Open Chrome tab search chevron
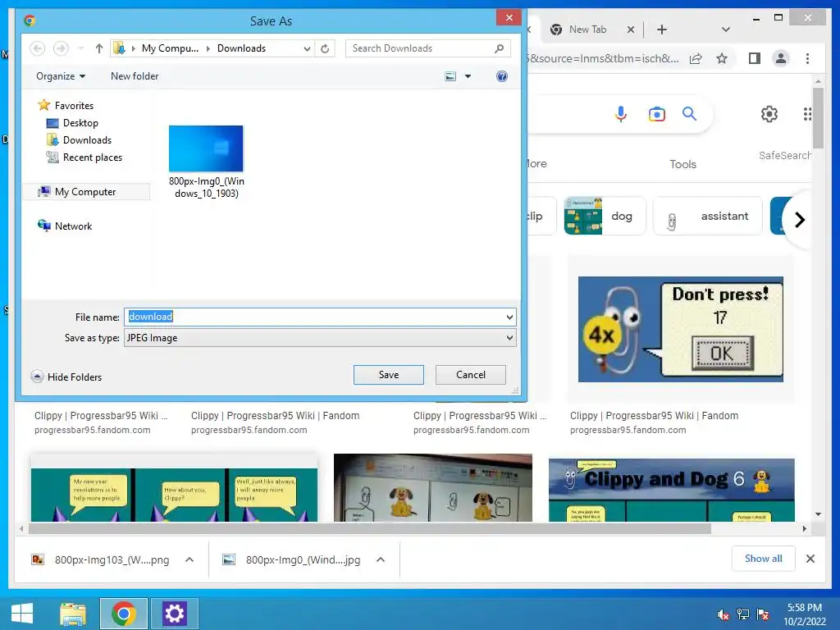Image resolution: width=840 pixels, height=630 pixels. (x=725, y=30)
